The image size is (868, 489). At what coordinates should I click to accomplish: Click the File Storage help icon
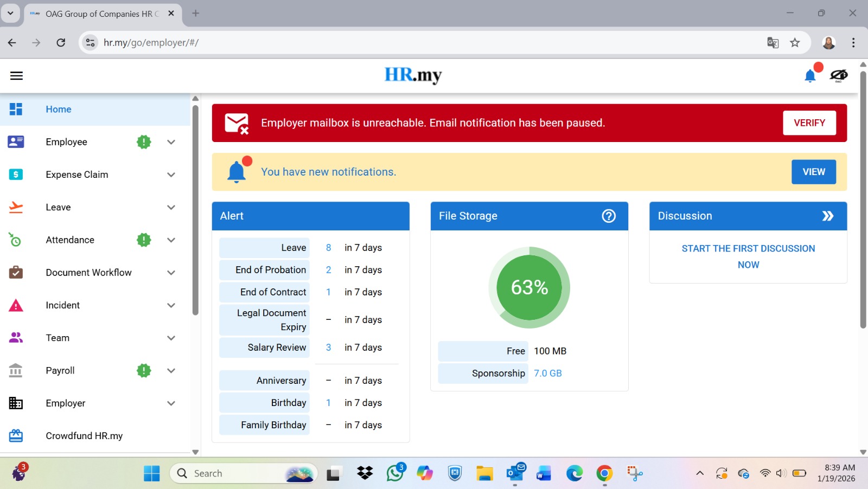coord(609,216)
